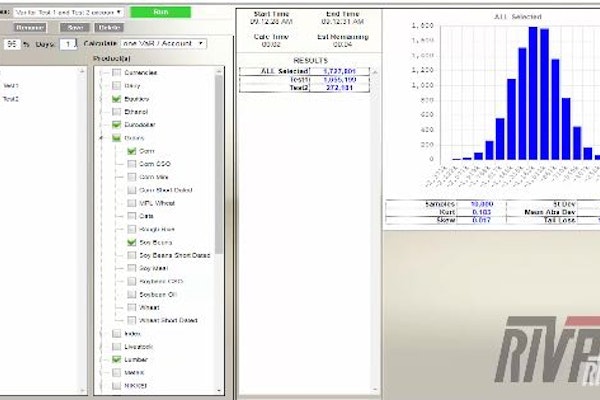The width and height of the screenshot is (600, 400).
Task: Collapse the Grains product group
Action: (103, 134)
